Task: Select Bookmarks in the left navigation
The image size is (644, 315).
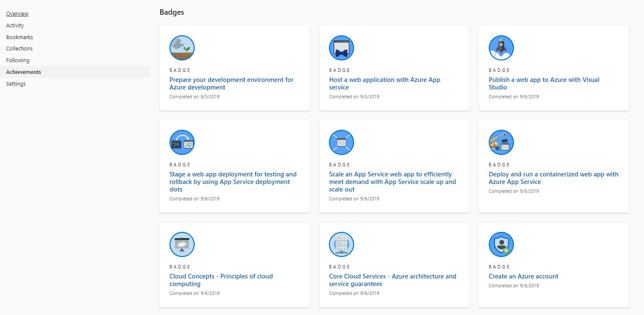Action: pos(19,37)
